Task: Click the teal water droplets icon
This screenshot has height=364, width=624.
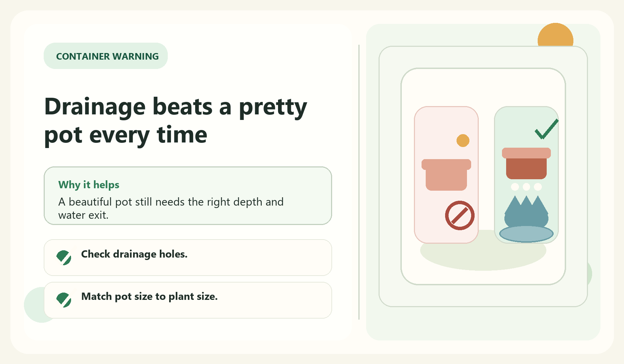Action: [526, 211]
